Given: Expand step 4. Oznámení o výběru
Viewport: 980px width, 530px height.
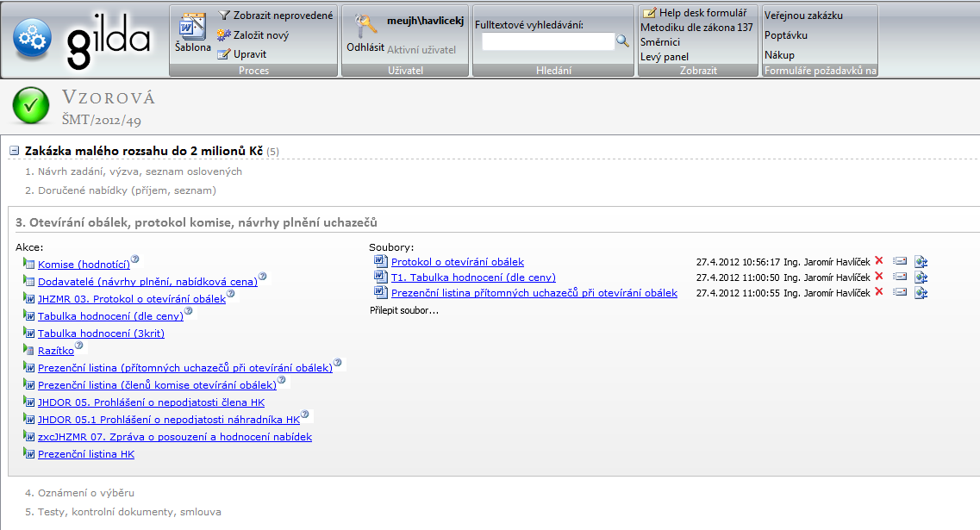Looking at the screenshot, I should click(x=79, y=493).
